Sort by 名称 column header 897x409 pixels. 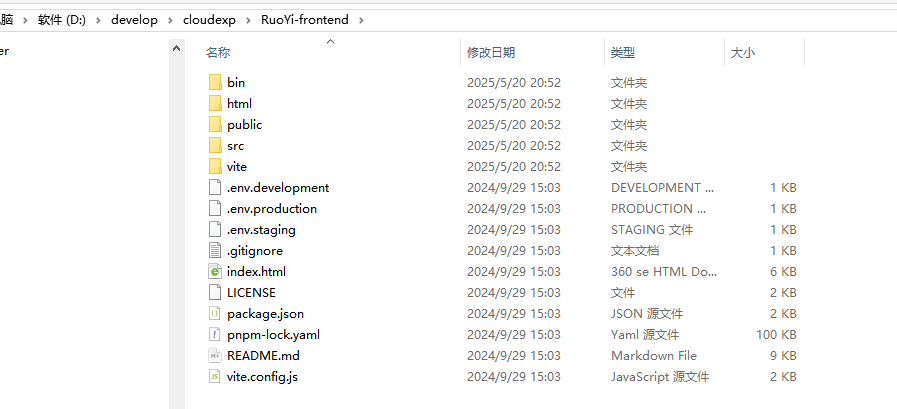click(x=218, y=53)
